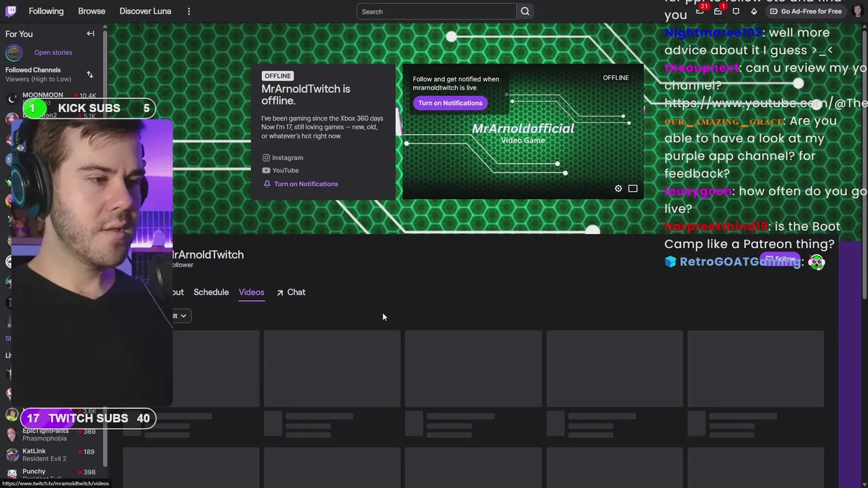Open the Twitch home logo
Screen dimensions: 868x488
[x=11, y=11]
